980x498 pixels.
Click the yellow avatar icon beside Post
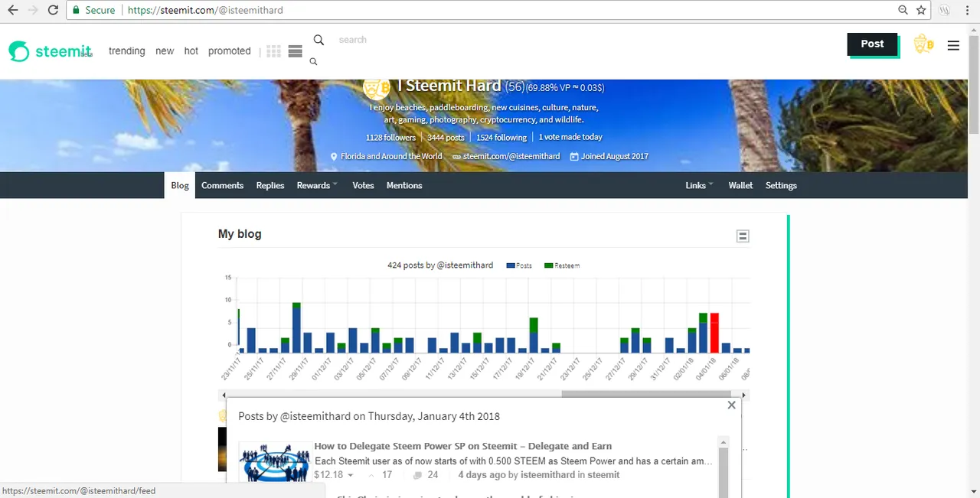tap(923, 45)
